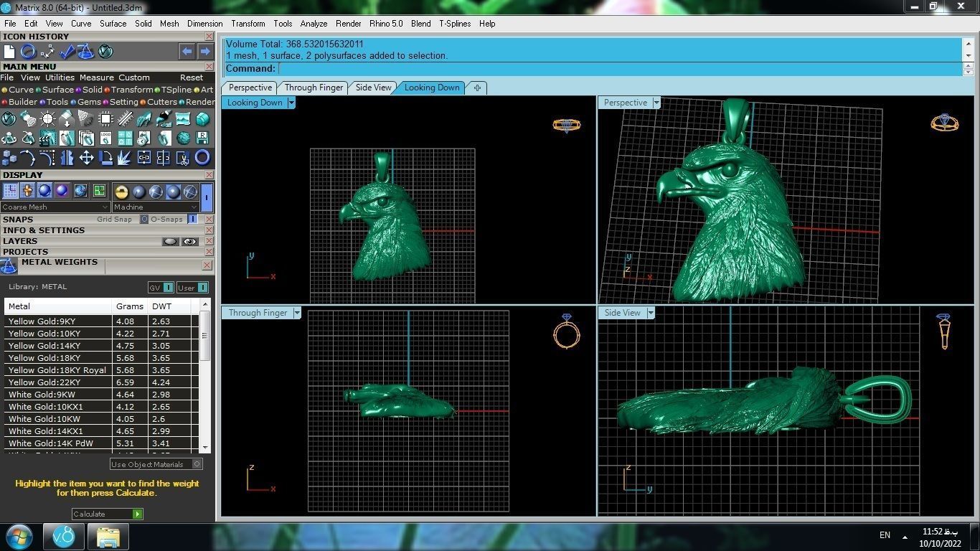Click the clapperboard animation icon
The height and width of the screenshot is (551, 980).
pyautogui.click(x=47, y=138)
